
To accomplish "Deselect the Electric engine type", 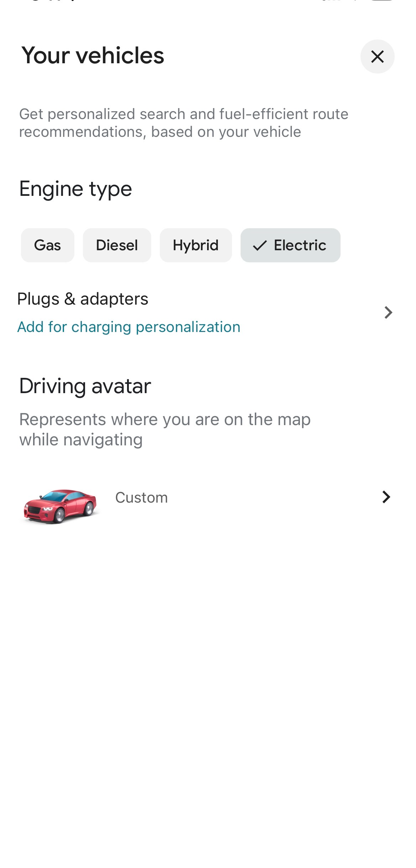I will (x=290, y=245).
